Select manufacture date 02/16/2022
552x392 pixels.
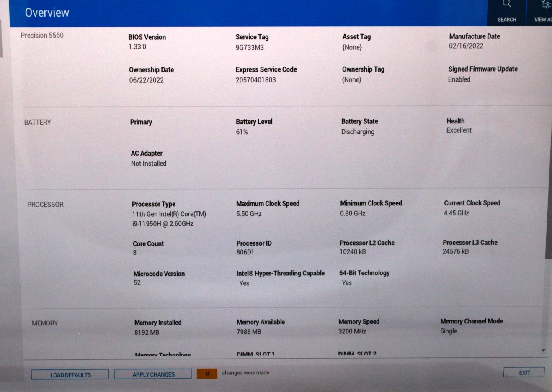(466, 46)
